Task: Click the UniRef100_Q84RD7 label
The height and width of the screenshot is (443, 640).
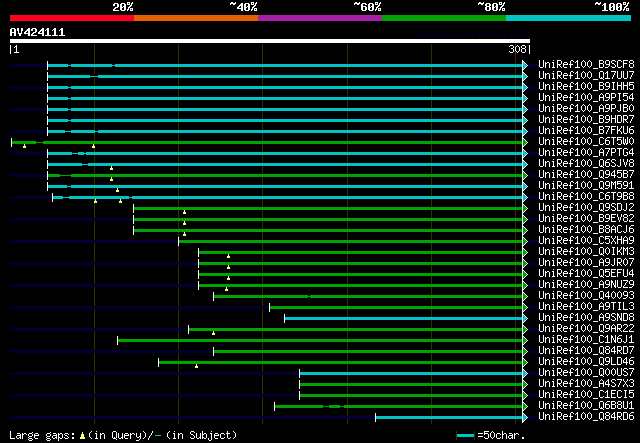Action: (586, 351)
